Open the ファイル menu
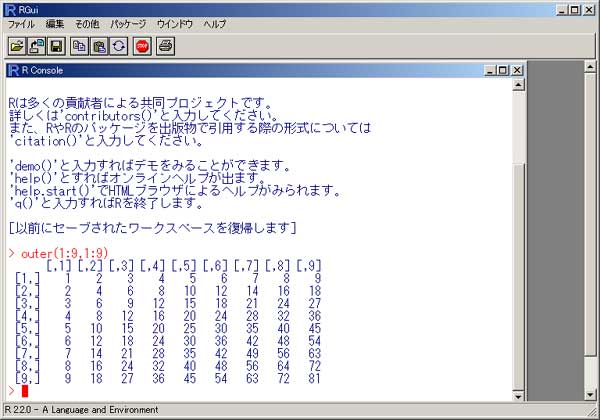Viewport: 600px width, 420px height. (x=21, y=24)
